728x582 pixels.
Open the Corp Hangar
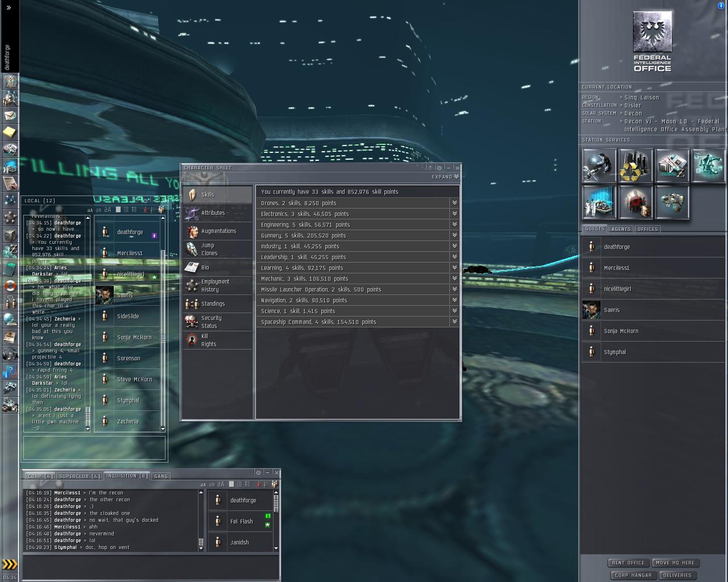[x=634, y=575]
